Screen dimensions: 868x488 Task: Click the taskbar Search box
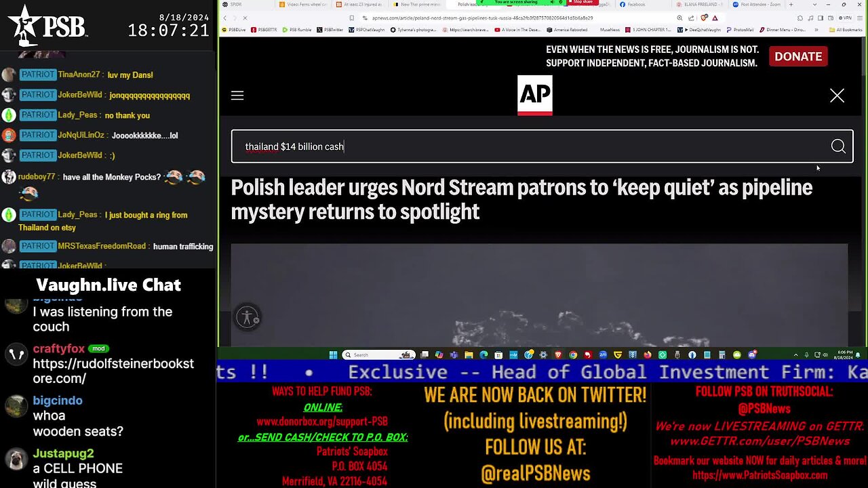378,354
